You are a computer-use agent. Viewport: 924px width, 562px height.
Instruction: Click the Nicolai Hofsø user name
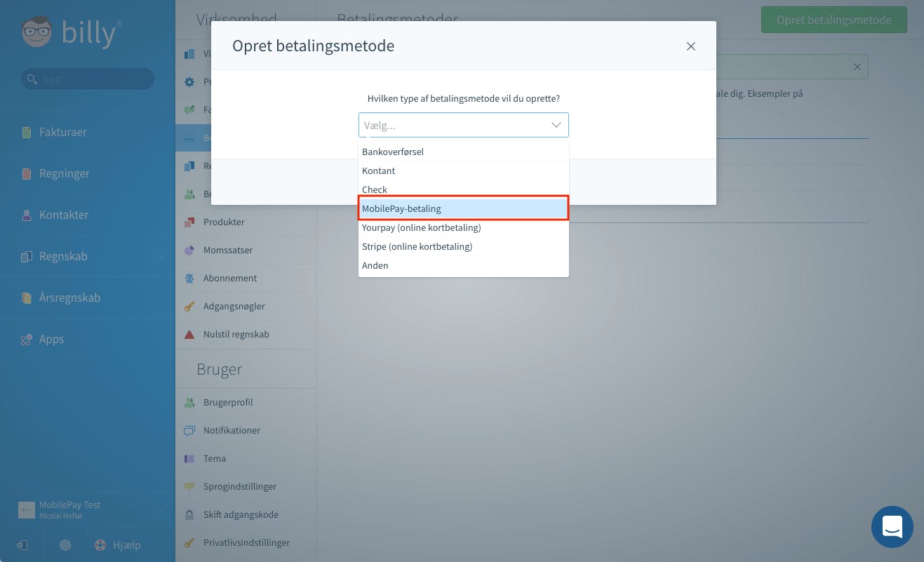point(59,516)
